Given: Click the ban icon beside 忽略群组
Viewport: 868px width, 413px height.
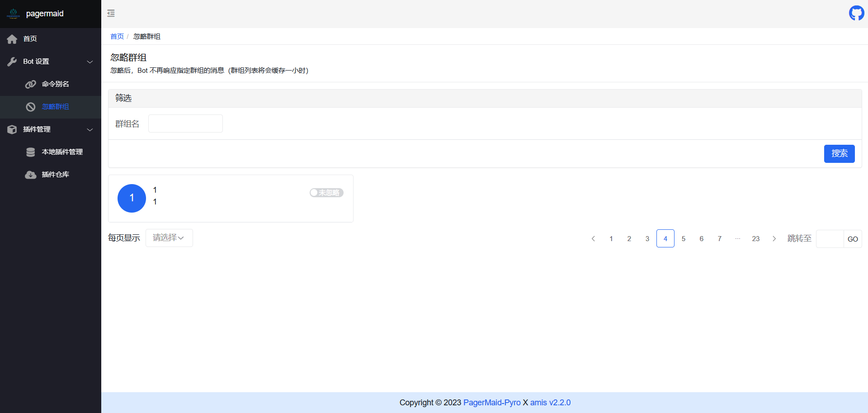Looking at the screenshot, I should (31, 107).
